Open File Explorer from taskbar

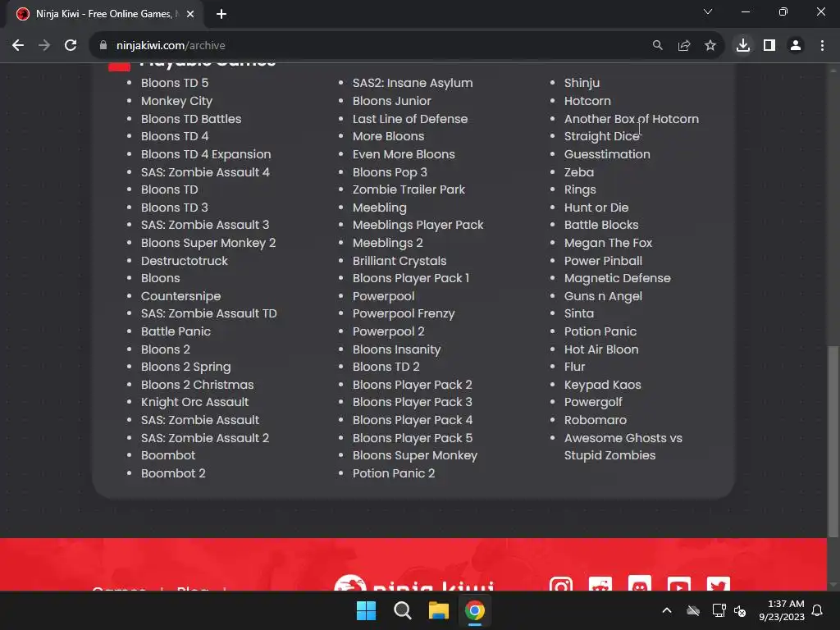438,610
